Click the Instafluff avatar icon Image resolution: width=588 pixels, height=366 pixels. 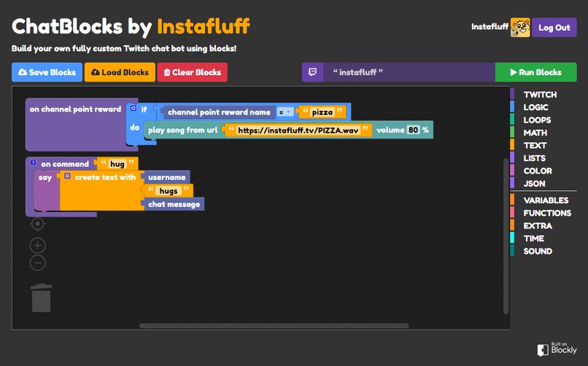[520, 28]
